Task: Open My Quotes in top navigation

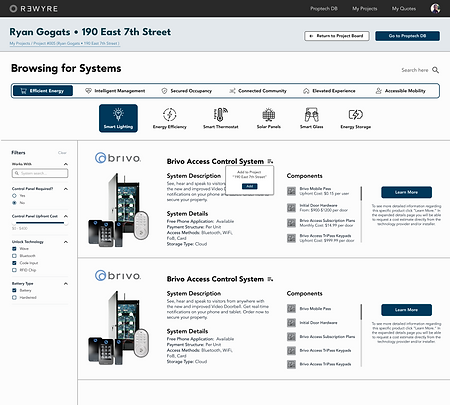Action: coord(404,9)
